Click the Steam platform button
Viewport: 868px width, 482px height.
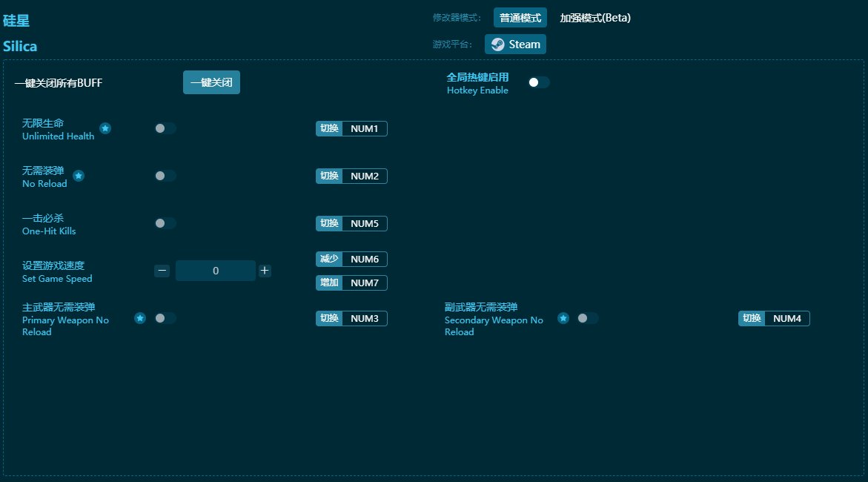pyautogui.click(x=515, y=44)
